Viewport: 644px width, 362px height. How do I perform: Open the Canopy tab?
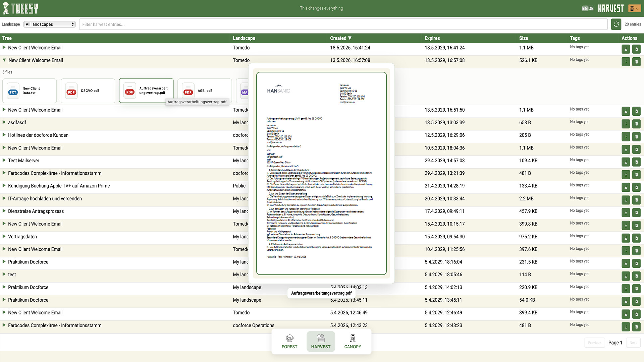(353, 342)
